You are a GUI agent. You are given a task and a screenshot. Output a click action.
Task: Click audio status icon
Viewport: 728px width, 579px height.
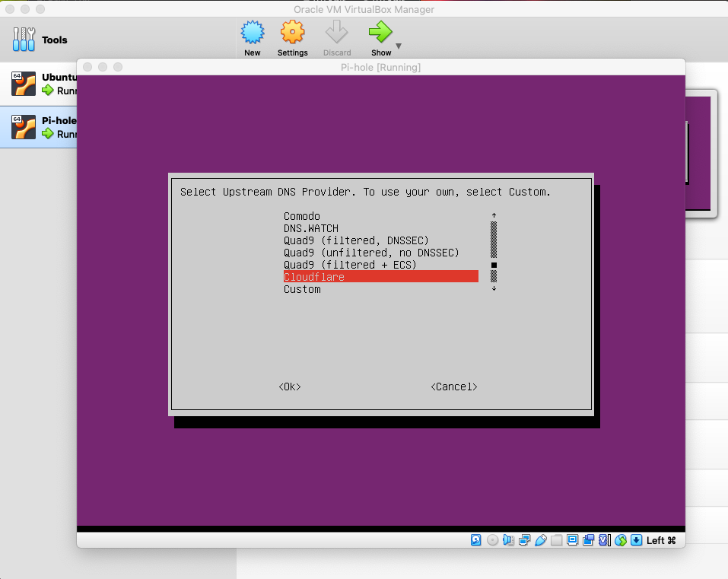coord(508,540)
